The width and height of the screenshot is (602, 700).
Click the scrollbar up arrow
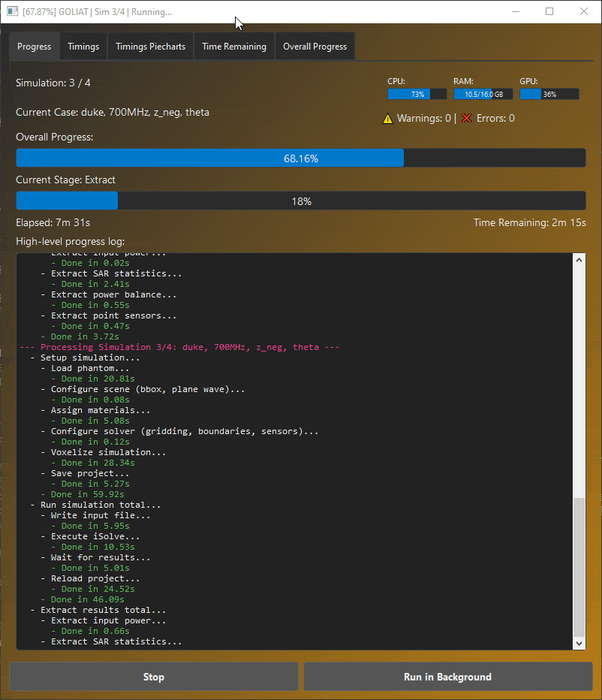click(x=579, y=259)
